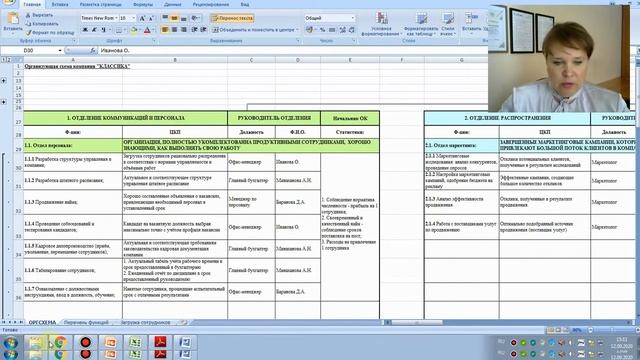Increase cell indent
Screen dimensions: 640x360
(x=203, y=30)
